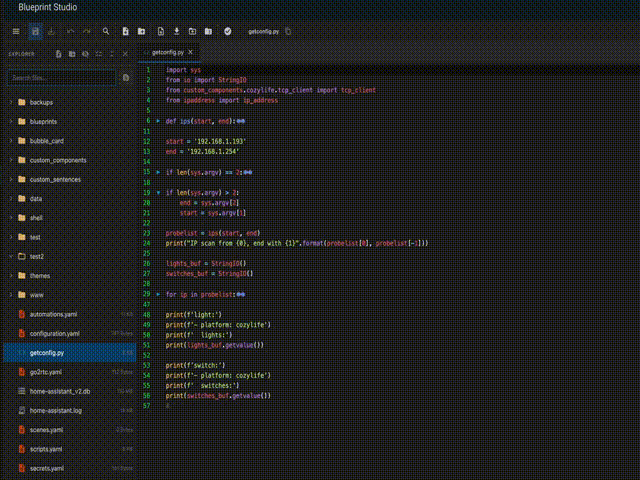Unfold the for ip in probelist loop
This screenshot has width=640, height=480.
pos(158,294)
